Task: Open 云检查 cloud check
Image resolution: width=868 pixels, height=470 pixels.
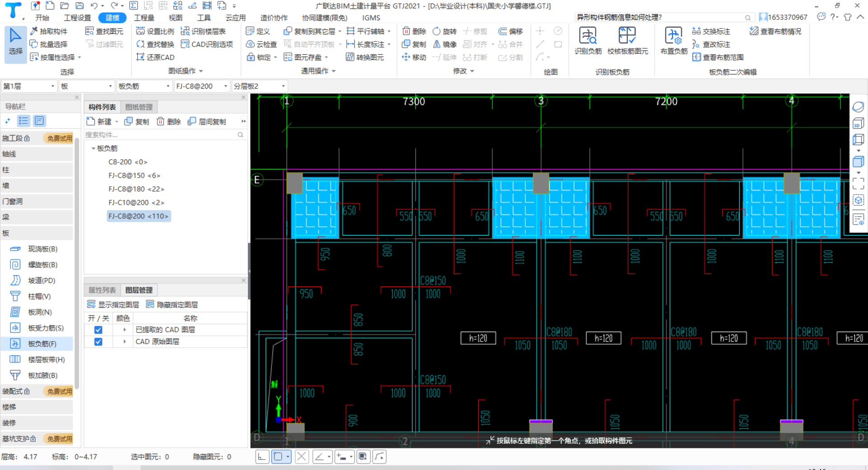Action: 261,44
